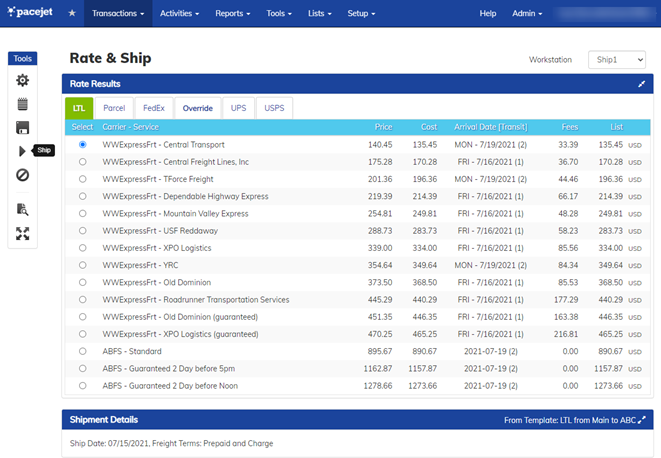Expand the Tools top menu
Image resolution: width=661 pixels, height=458 pixels.
[x=279, y=13]
